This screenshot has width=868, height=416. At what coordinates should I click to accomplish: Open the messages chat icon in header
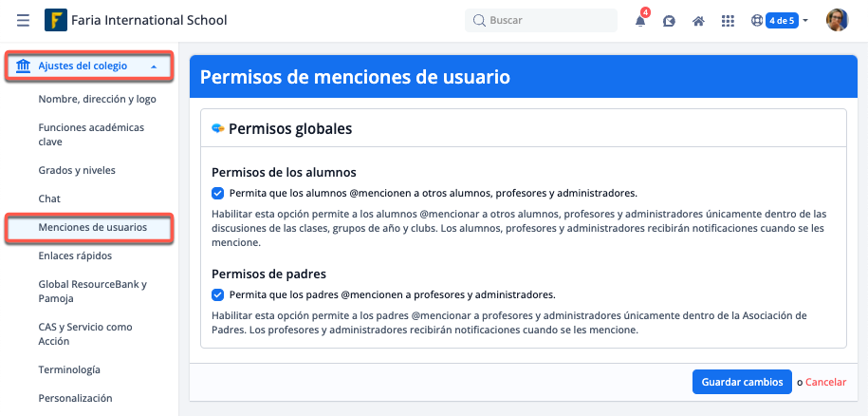click(669, 21)
